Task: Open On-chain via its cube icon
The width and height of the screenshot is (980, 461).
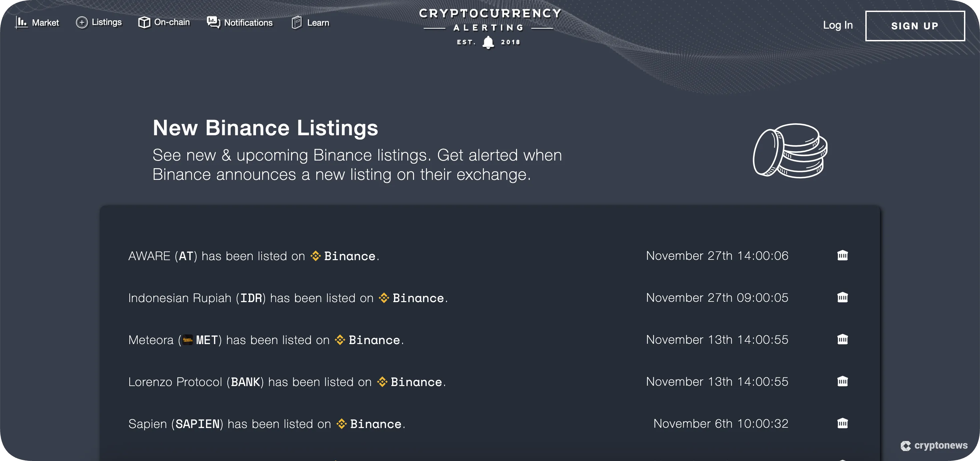Action: pyautogui.click(x=144, y=22)
